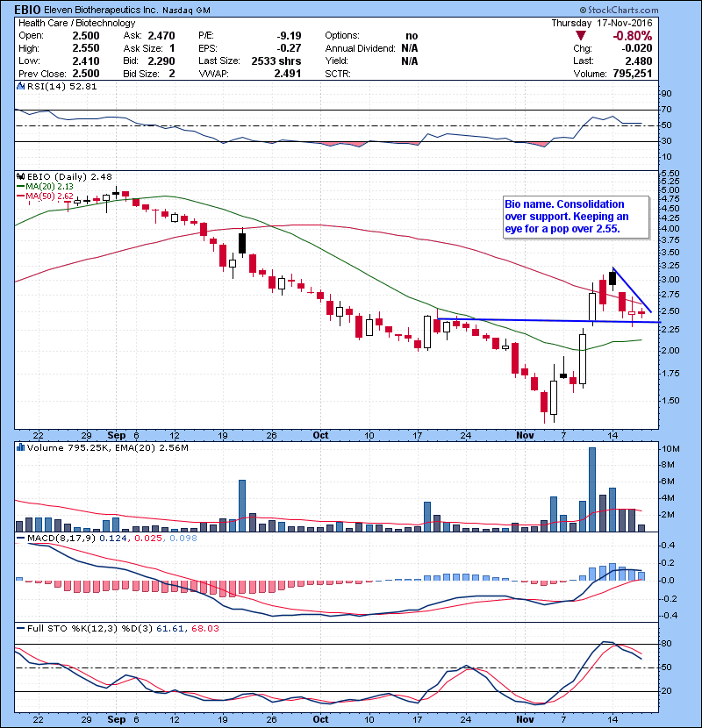Click the MACD(8,17,9) legend label
702x728 pixels.
click(x=61, y=539)
